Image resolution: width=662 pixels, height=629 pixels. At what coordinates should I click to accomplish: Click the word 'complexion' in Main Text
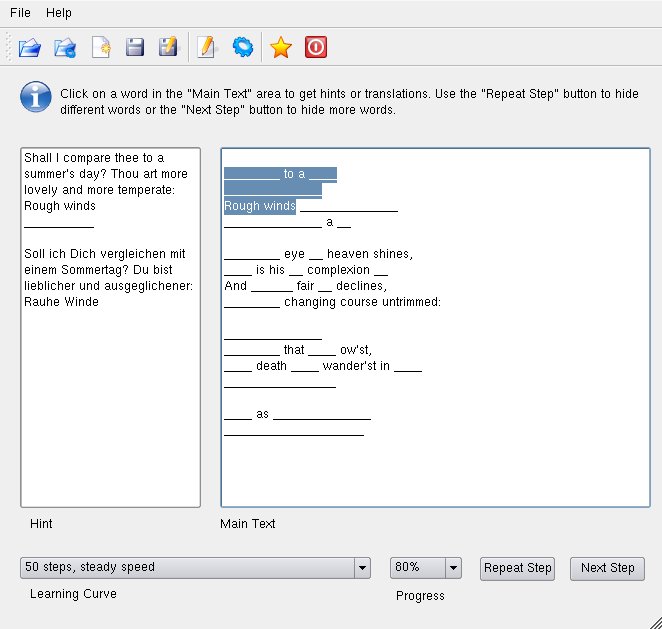(338, 270)
